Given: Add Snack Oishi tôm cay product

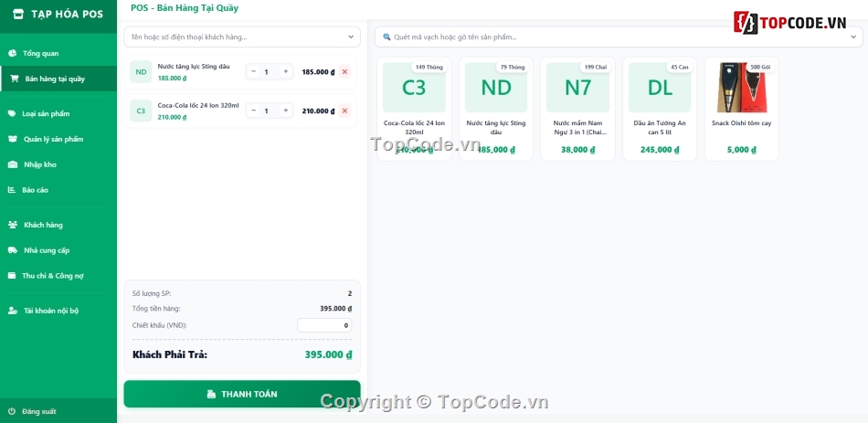Looking at the screenshot, I should (741, 110).
